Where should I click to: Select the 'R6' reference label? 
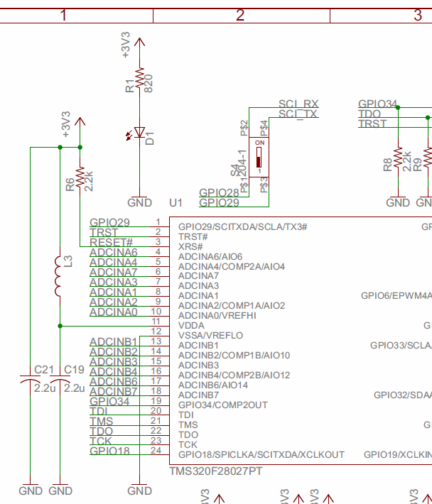click(70, 185)
